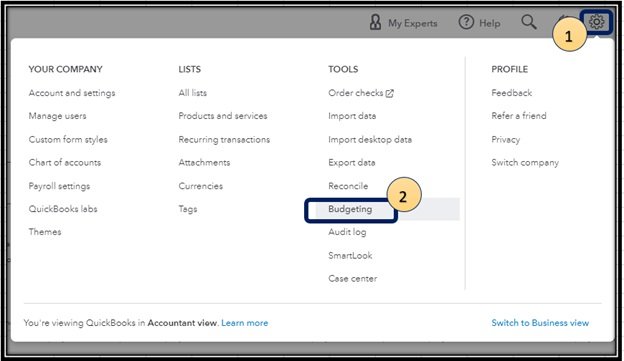Screen dimensions: 624x361
Task: Open Products and services list
Action: coord(223,116)
